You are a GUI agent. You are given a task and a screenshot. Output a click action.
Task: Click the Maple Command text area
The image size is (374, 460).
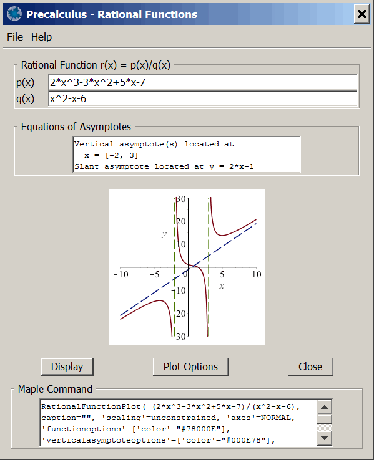coord(179,423)
